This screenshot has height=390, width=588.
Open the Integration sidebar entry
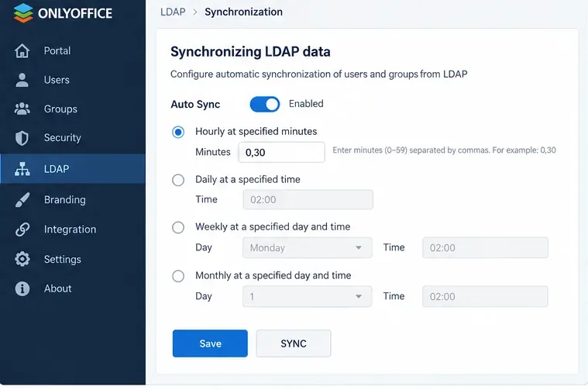point(70,230)
